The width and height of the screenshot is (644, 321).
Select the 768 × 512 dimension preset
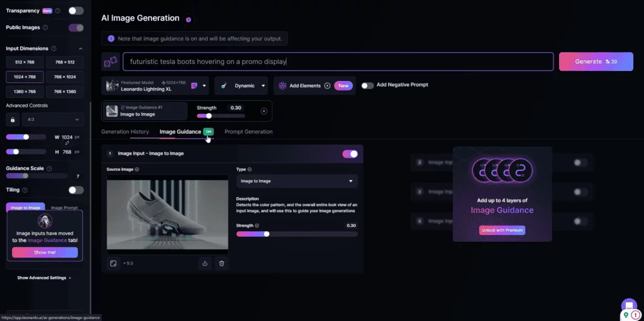65,62
